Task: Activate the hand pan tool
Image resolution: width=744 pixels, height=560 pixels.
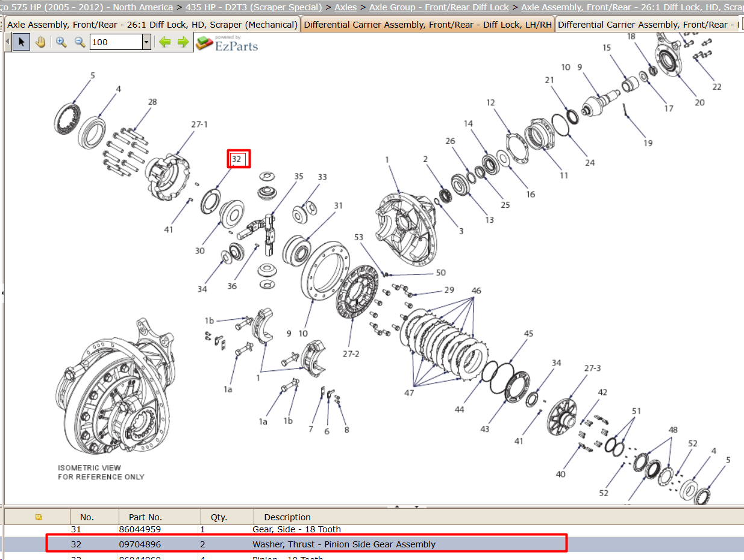Action: (40, 42)
